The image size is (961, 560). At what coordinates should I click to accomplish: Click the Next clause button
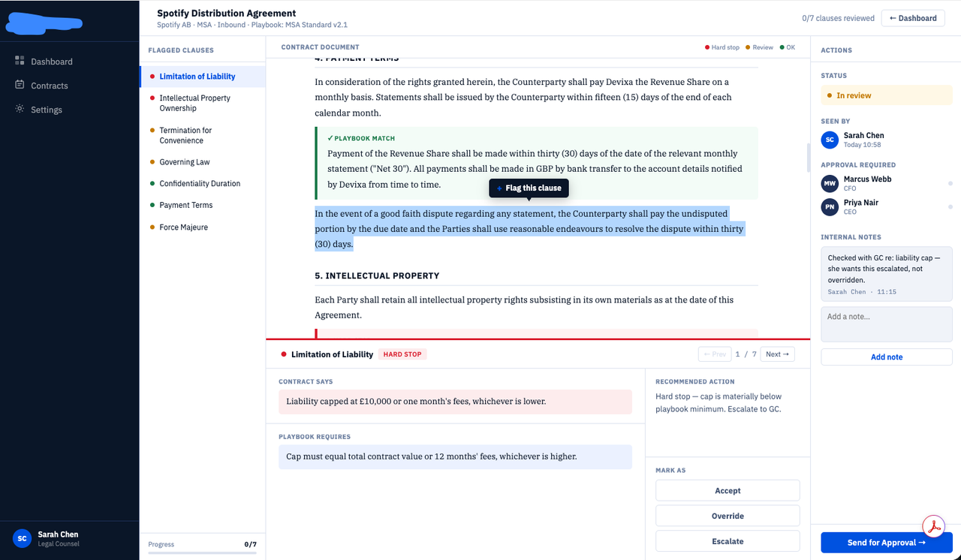click(777, 354)
